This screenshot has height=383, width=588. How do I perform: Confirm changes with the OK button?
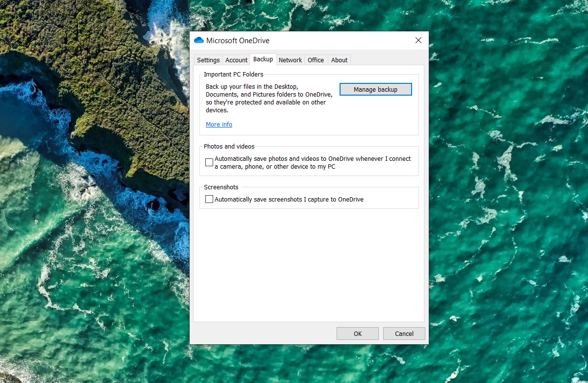coord(357,333)
